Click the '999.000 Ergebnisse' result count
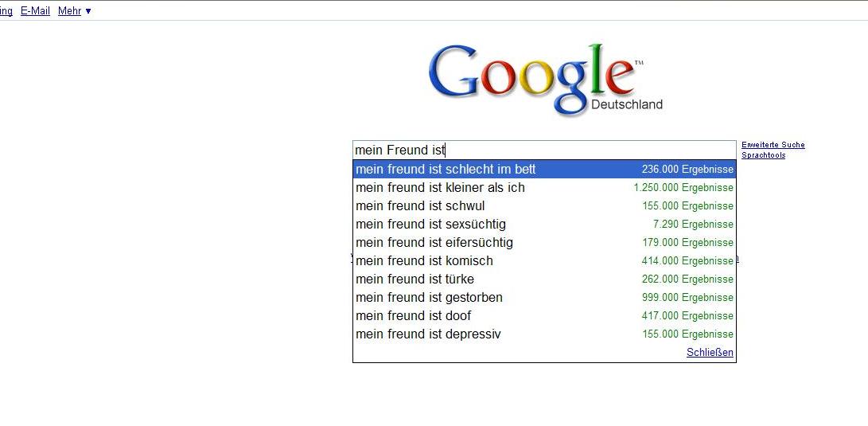868x426 pixels. click(687, 297)
